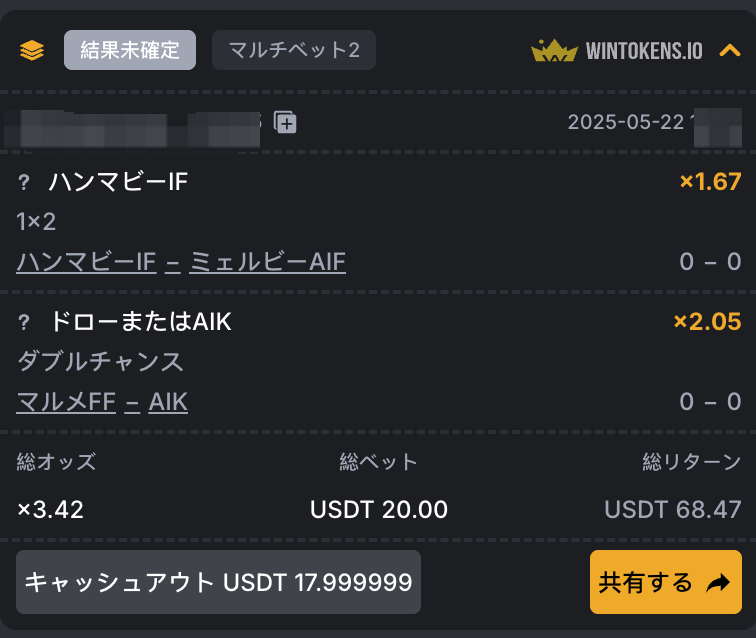
Task: Click the blurred bet ID text
Action: pos(132,128)
